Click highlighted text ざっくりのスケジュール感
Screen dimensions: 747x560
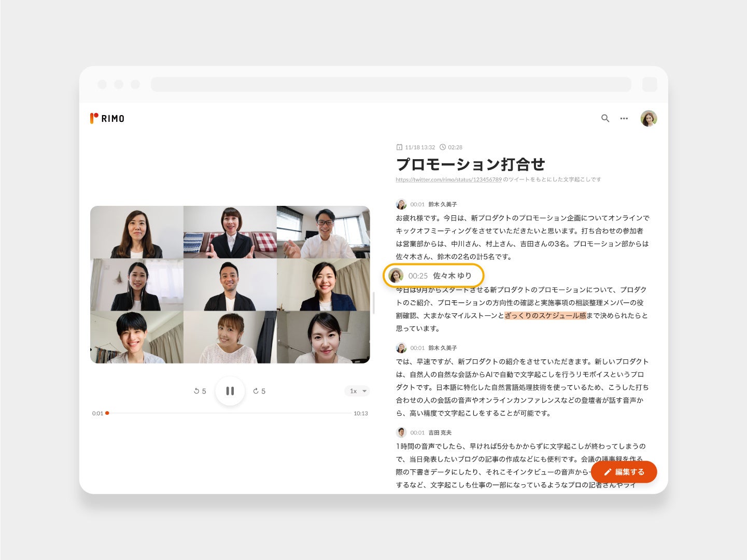(545, 315)
